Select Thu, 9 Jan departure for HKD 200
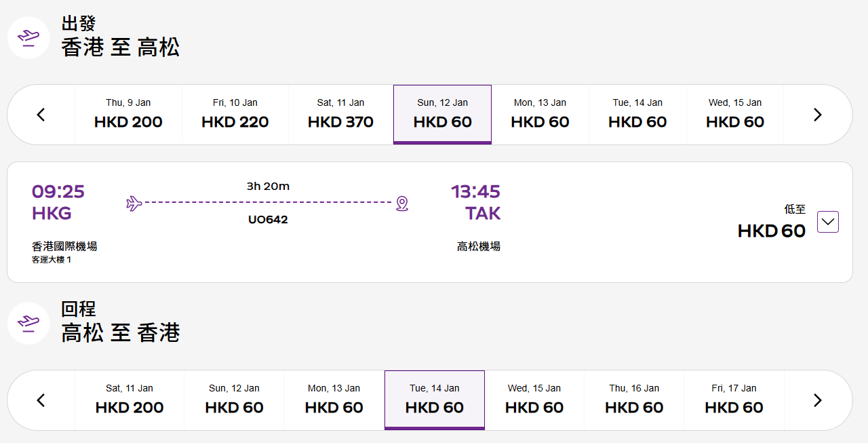 [128, 115]
